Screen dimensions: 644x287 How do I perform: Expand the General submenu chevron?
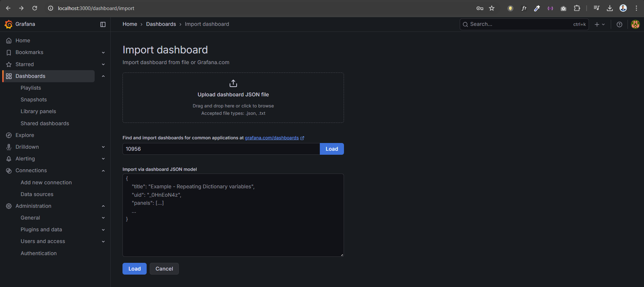103,218
